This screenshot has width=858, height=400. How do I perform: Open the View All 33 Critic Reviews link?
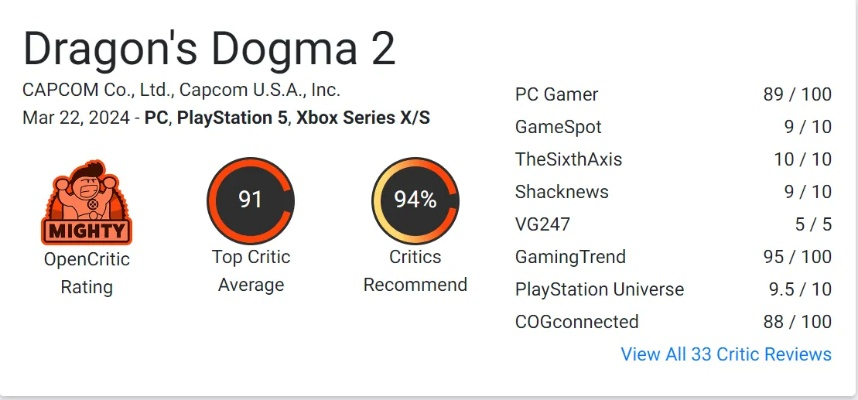pos(725,354)
